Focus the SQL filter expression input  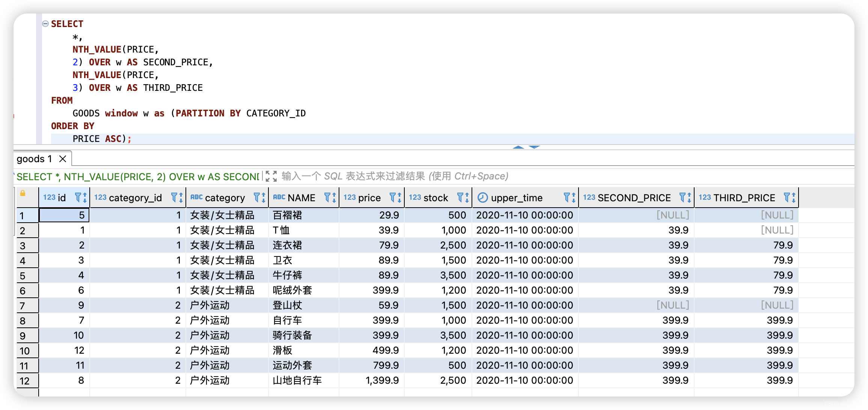pos(395,176)
